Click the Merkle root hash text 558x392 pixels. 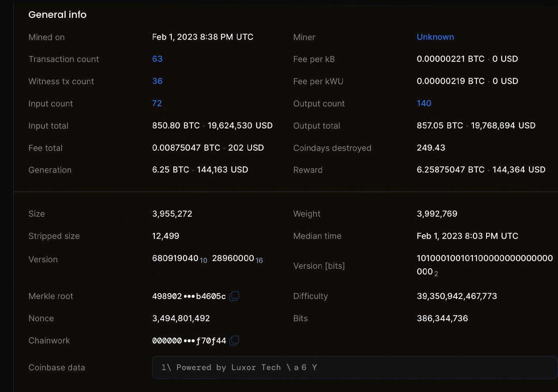coord(189,296)
